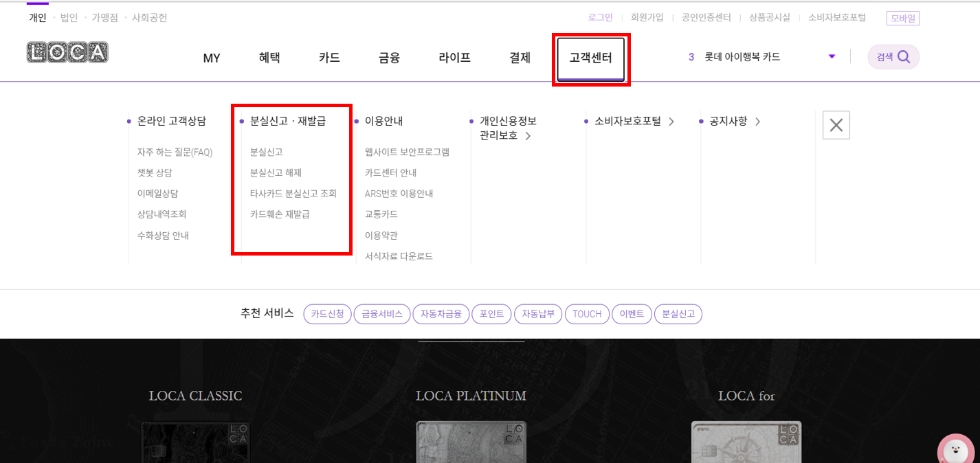Select the 이벤트 pill

(x=632, y=314)
